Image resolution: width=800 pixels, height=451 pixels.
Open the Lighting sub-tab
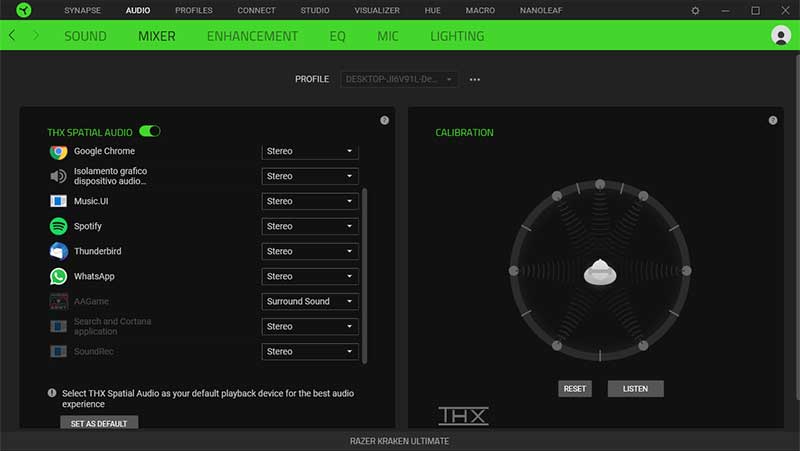tap(457, 36)
